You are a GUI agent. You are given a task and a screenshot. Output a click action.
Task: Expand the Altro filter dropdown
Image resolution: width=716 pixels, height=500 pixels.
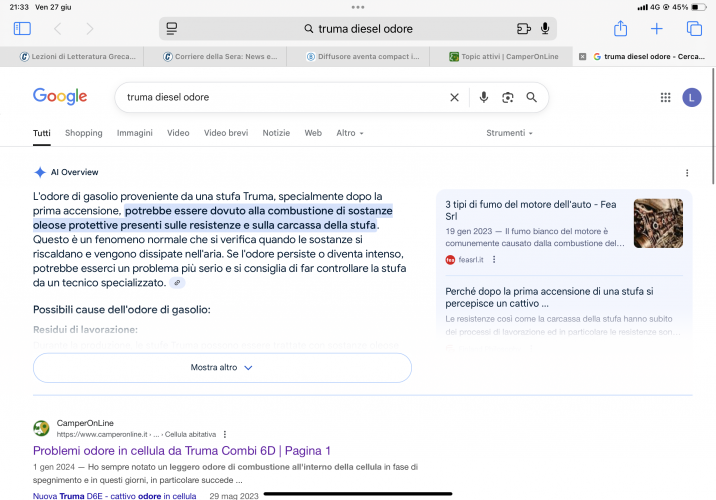point(350,133)
